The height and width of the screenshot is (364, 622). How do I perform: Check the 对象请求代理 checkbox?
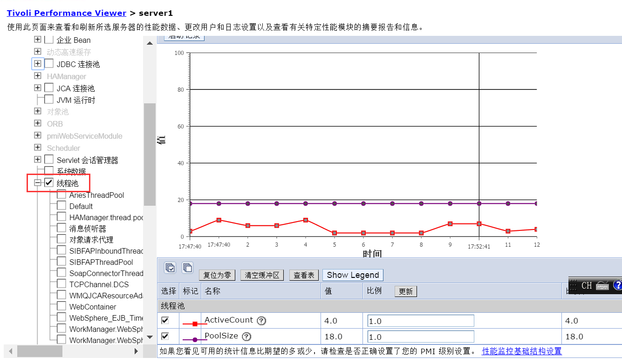pyautogui.click(x=62, y=239)
